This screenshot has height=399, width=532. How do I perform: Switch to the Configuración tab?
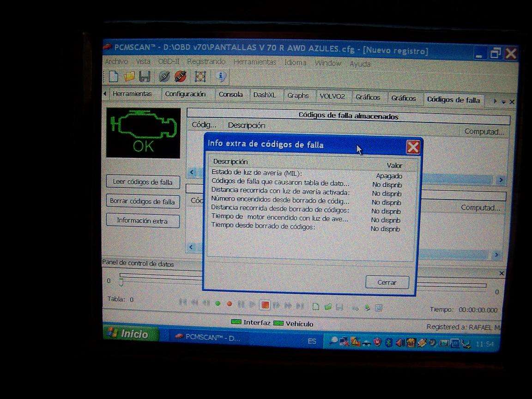[x=185, y=94]
